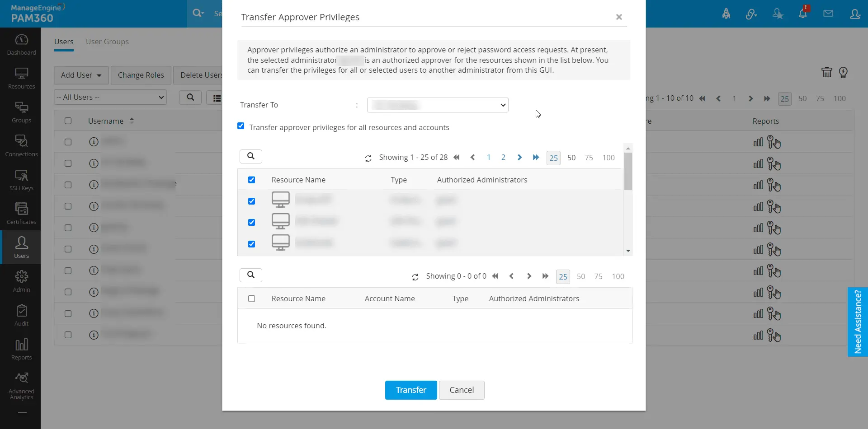Select Connections in the left sidebar
868x429 pixels.
pyautogui.click(x=21, y=145)
